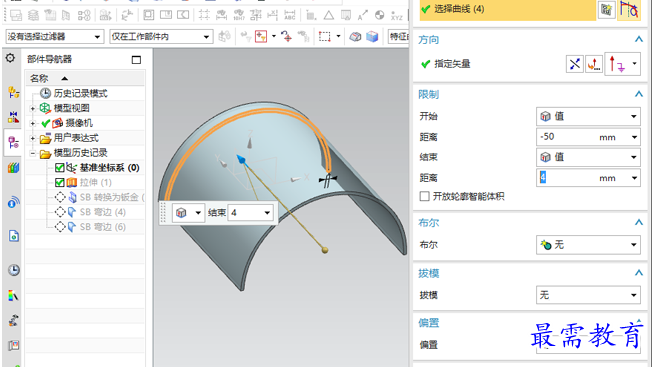Select SB Flange (4) in model history

[x=102, y=212]
